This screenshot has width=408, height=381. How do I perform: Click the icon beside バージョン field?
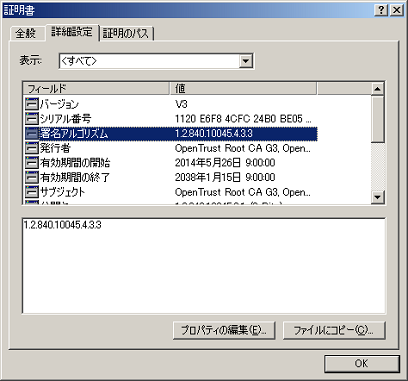[32, 104]
